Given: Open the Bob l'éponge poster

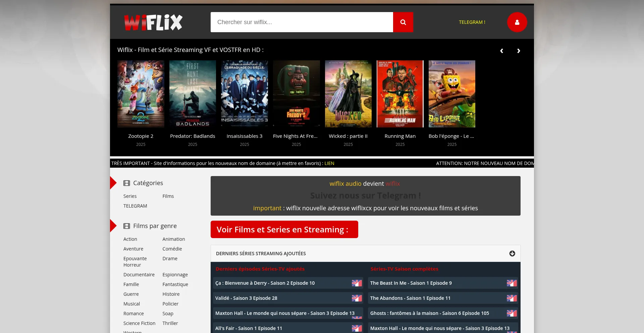Looking at the screenshot, I should point(452,94).
